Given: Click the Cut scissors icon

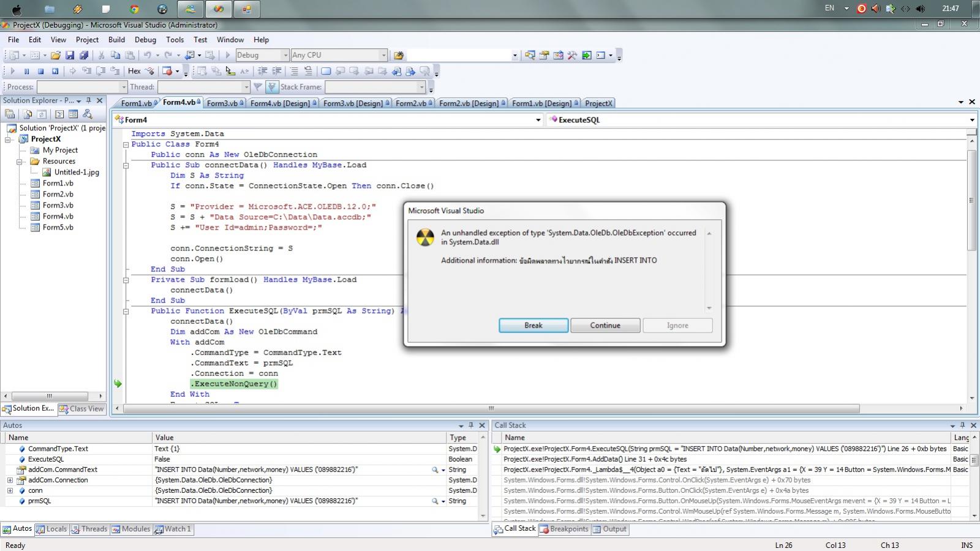Looking at the screenshot, I should click(x=102, y=55).
